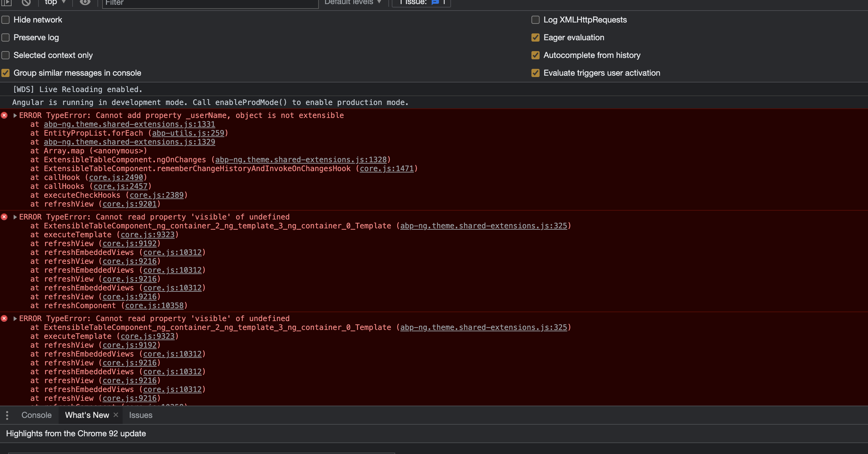Image resolution: width=868 pixels, height=454 pixels.
Task: Disable the Eager evaluation checkbox
Action: coord(536,37)
